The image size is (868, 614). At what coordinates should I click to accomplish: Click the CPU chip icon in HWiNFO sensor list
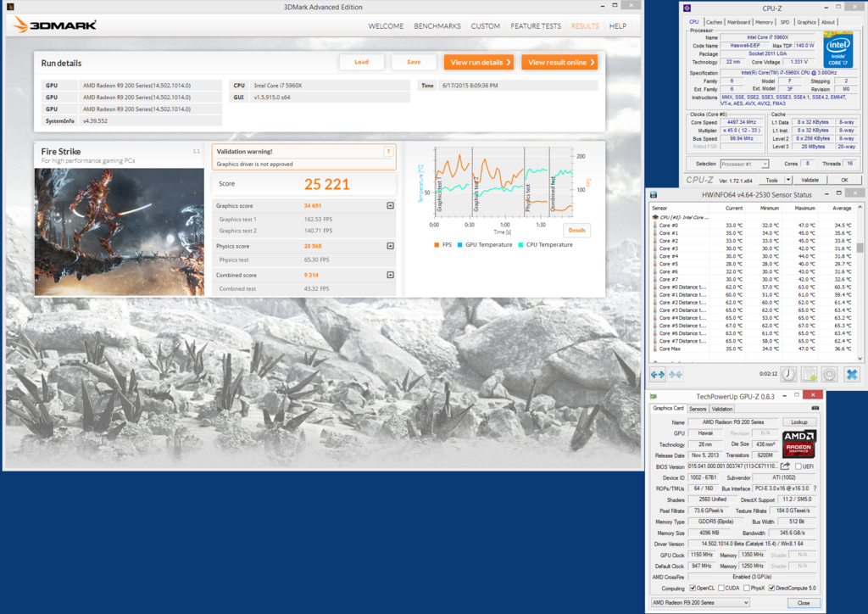[655, 217]
